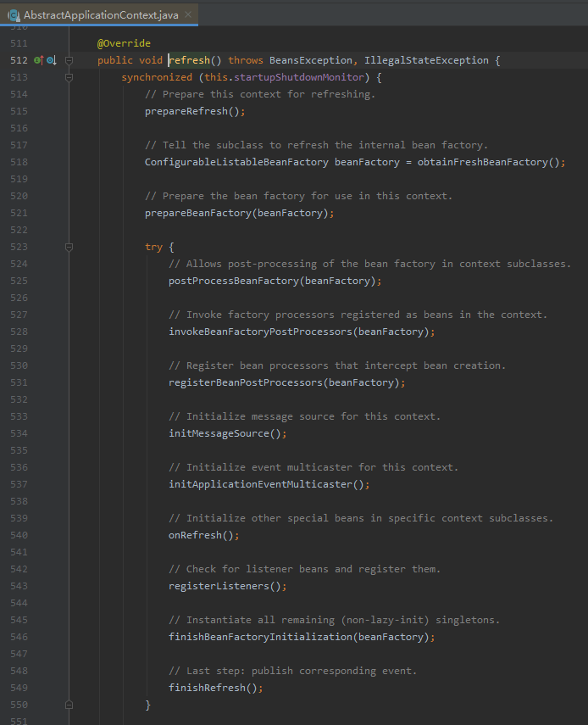Click the @Override annotation
Image resolution: width=588 pixels, height=725 pixels.
(x=124, y=43)
